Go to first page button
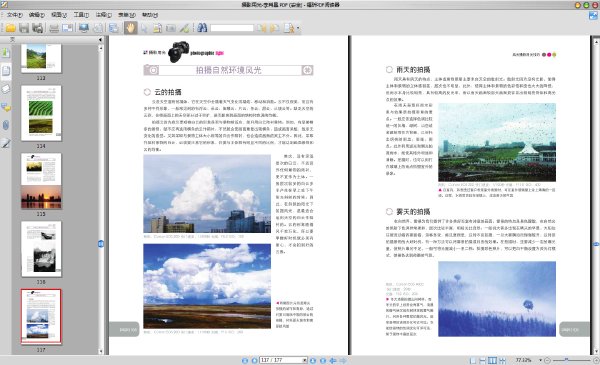The image size is (600, 365). [x=245, y=360]
